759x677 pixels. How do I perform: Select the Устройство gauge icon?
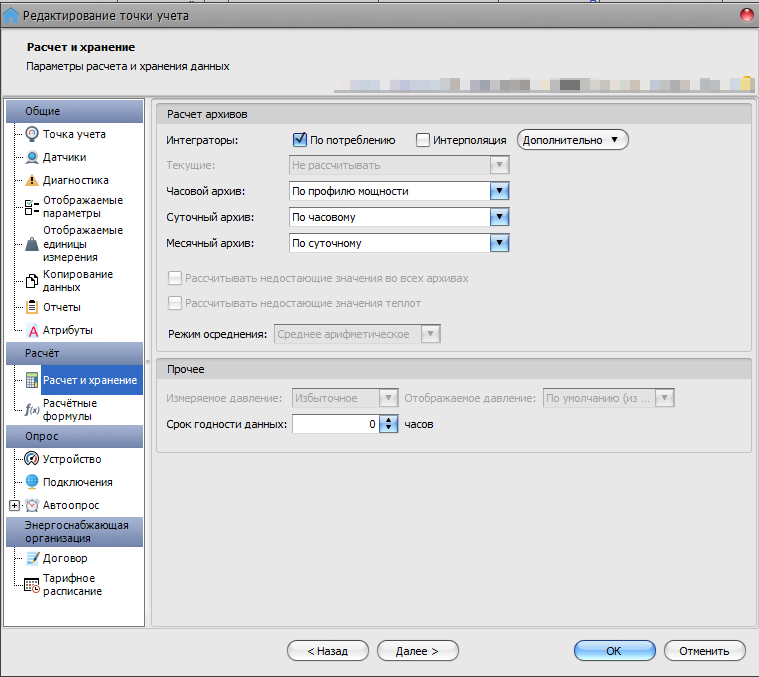(x=32, y=459)
